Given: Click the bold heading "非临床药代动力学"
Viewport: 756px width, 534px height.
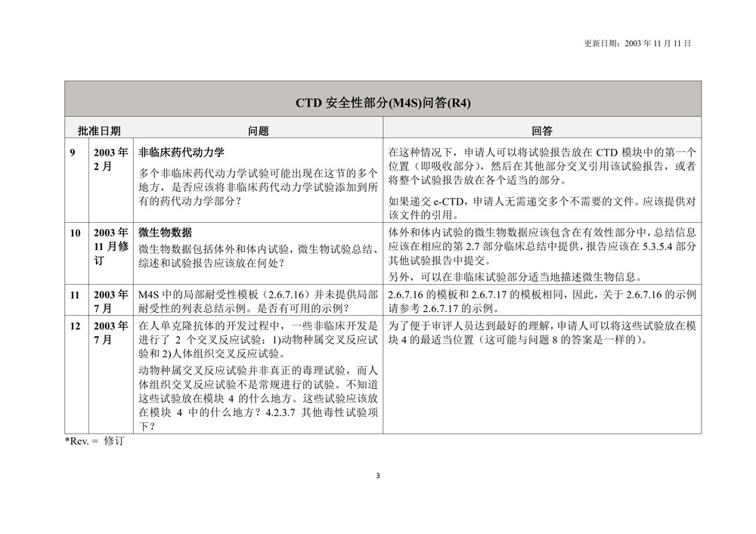Looking at the screenshot, I should coord(181,152).
